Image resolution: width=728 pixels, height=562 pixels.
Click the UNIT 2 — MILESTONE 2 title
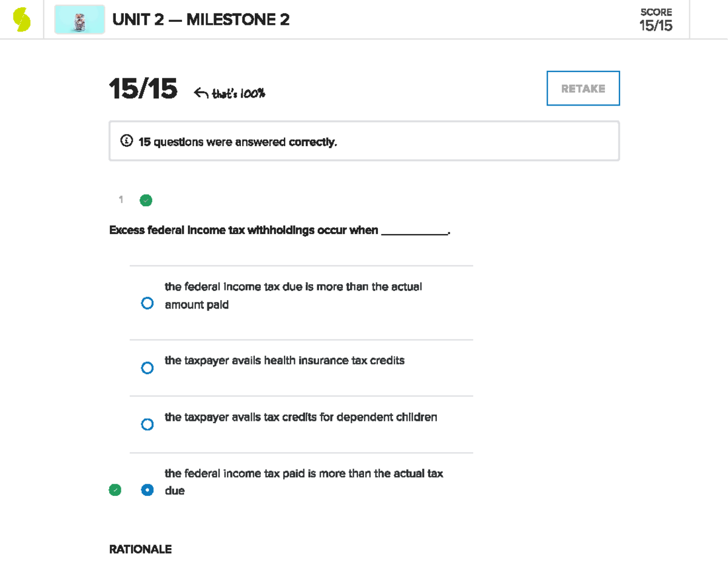point(201,19)
